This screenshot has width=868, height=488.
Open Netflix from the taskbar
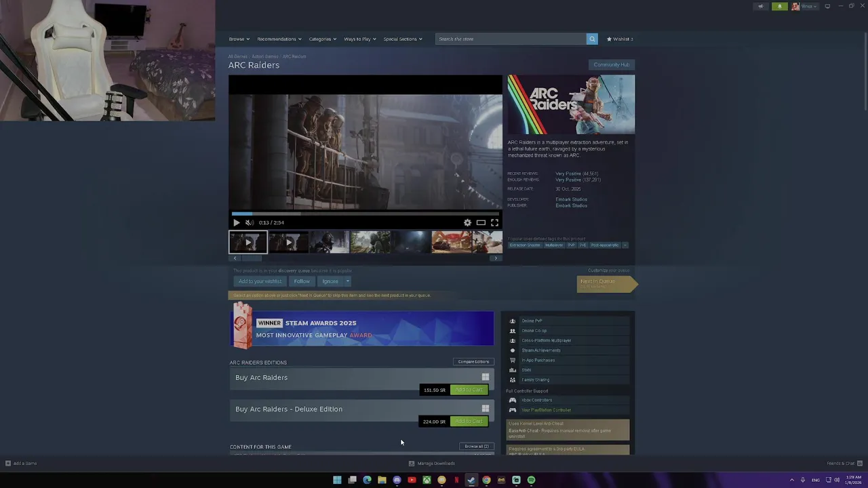456,480
